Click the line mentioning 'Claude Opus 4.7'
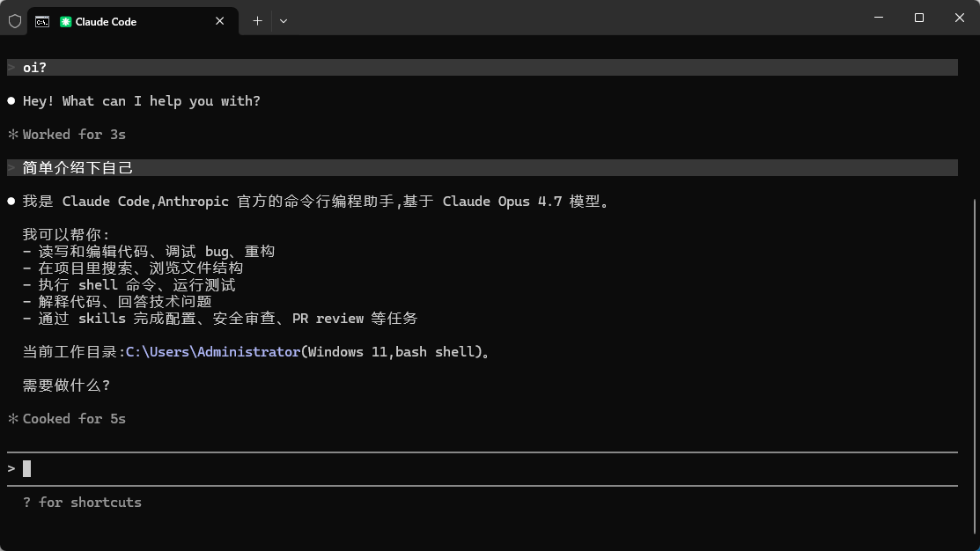980x551 pixels. pos(316,202)
